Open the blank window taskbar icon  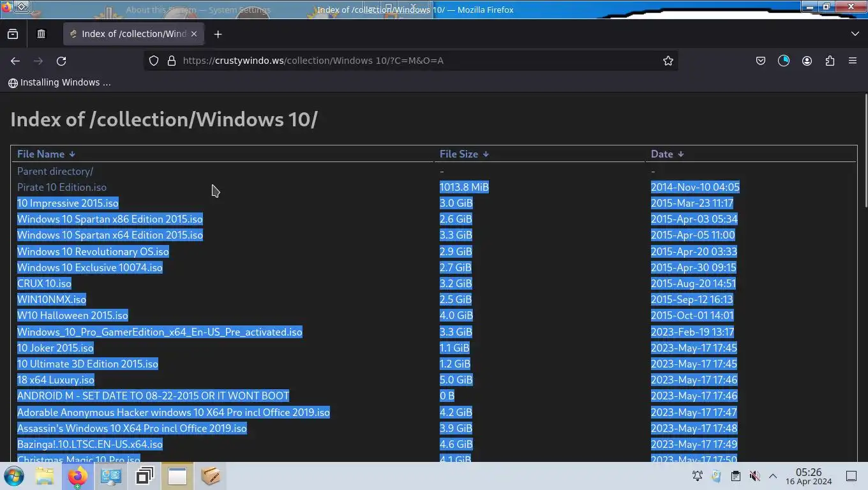(x=177, y=476)
